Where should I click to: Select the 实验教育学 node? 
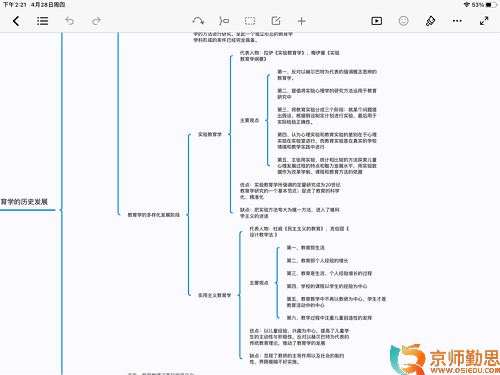coord(210,134)
